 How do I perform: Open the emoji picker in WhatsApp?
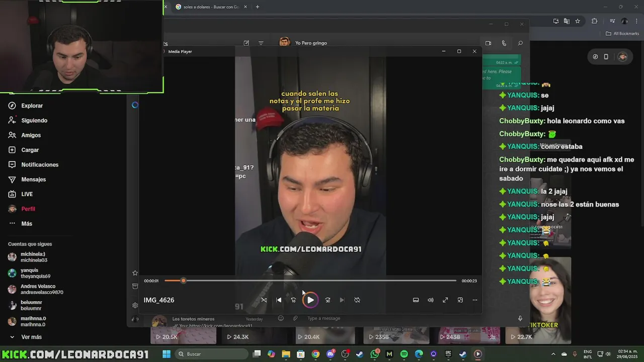point(281,318)
